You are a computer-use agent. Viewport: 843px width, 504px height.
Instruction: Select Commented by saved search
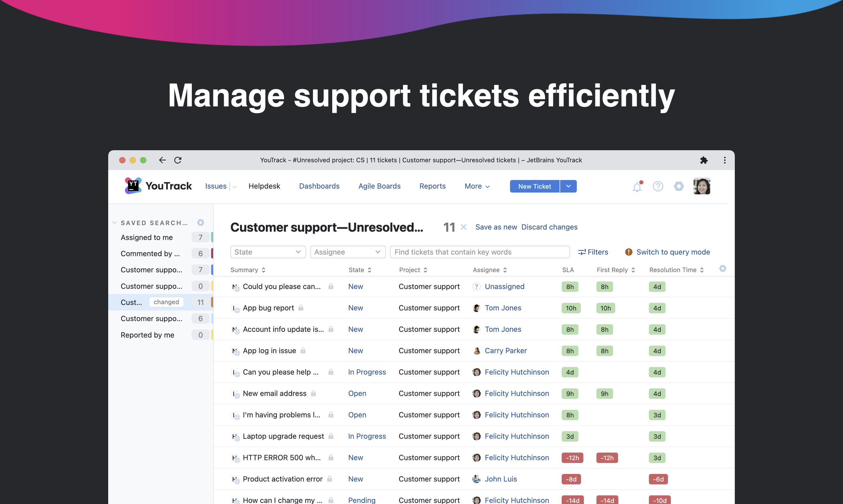coord(161,254)
